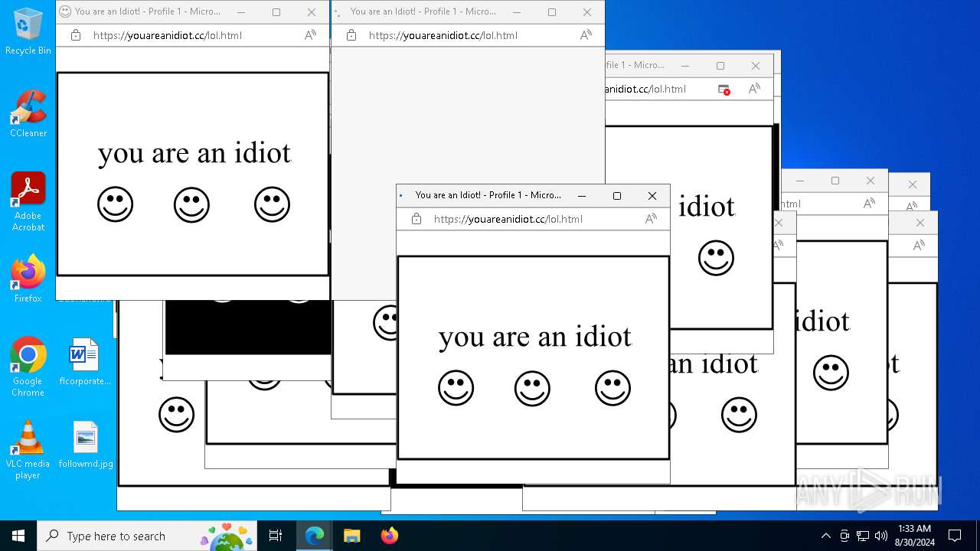Screen dimensions: 980x551
Task: Click address URL in top-middle blank window
Action: 443,35
